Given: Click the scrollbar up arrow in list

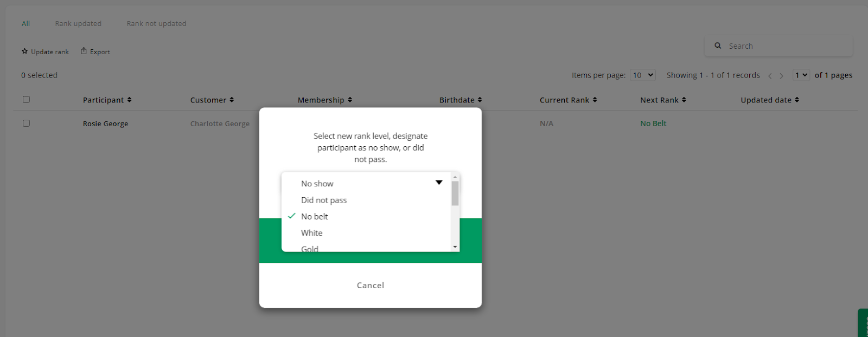Looking at the screenshot, I should (x=455, y=177).
